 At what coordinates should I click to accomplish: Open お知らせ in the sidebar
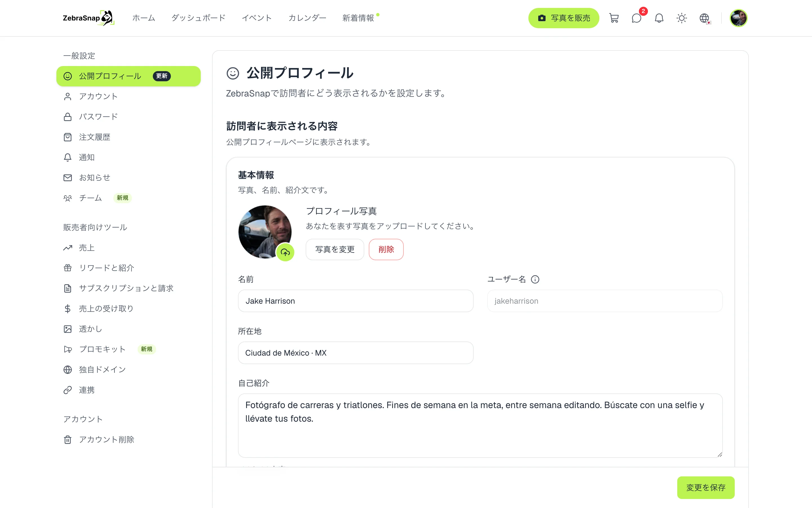pyautogui.click(x=129, y=178)
